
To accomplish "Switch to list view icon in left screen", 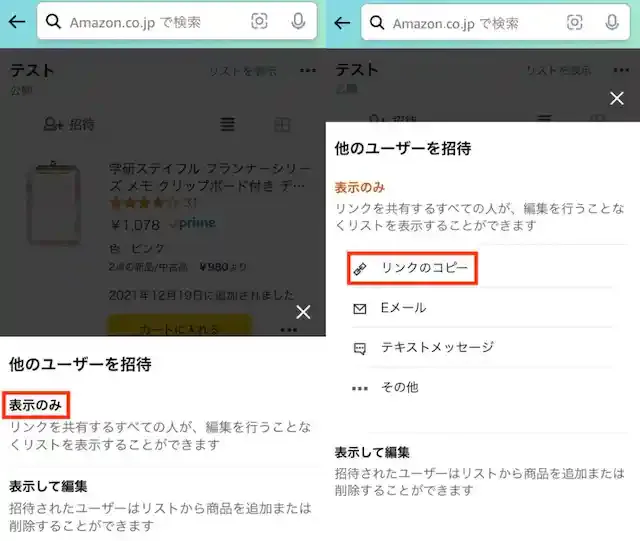I will pyautogui.click(x=227, y=124).
